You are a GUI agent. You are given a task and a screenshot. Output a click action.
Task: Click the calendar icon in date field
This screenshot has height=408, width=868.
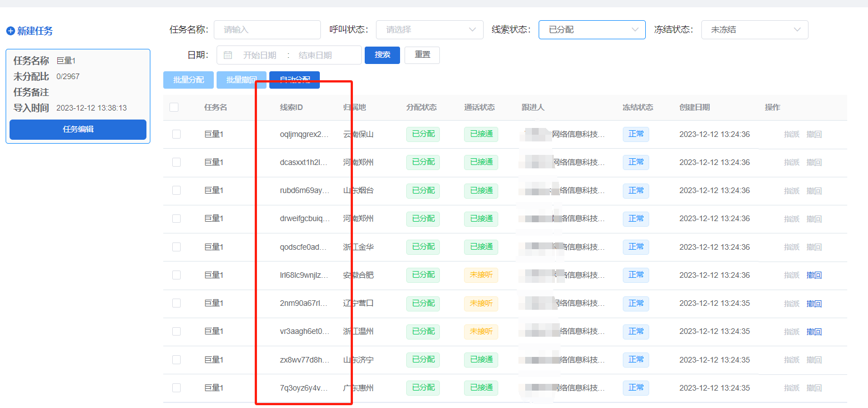pyautogui.click(x=228, y=55)
